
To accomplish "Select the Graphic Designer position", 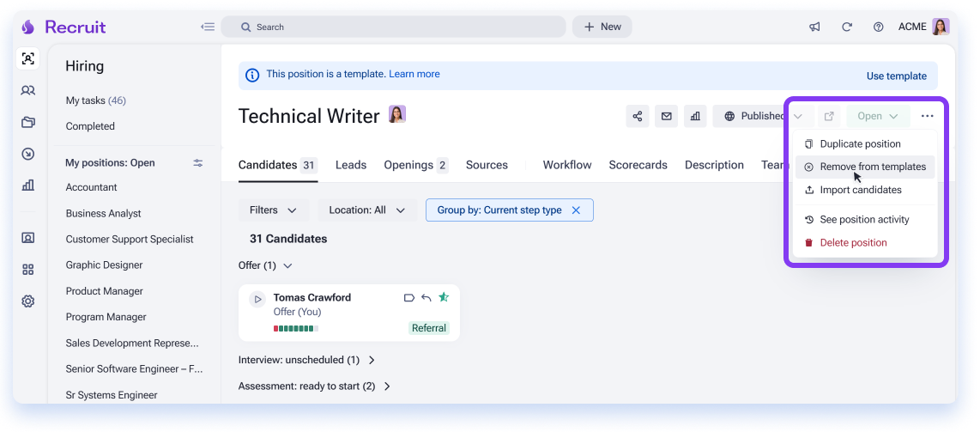I will (105, 265).
